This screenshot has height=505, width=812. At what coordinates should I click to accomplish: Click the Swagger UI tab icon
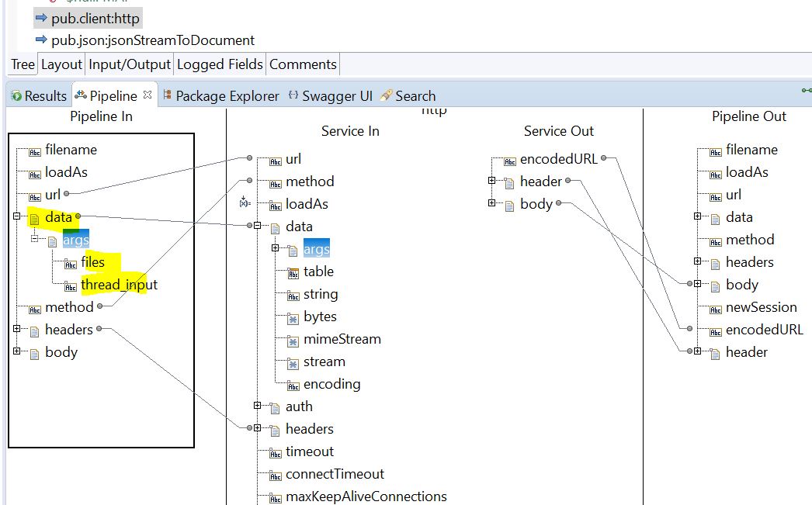coord(293,96)
